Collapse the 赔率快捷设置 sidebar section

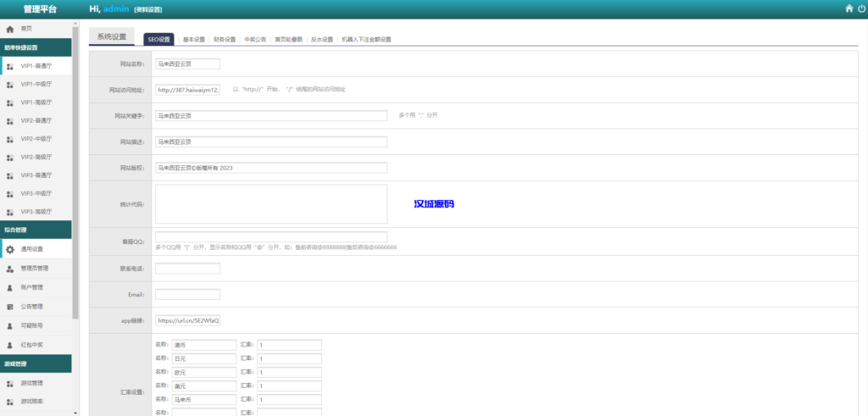[x=36, y=47]
